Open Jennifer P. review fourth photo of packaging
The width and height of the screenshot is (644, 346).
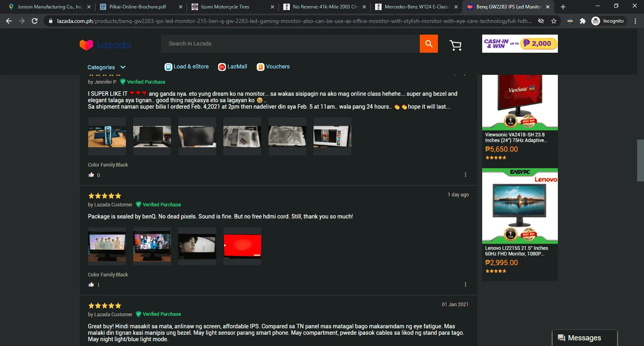pyautogui.click(x=242, y=136)
